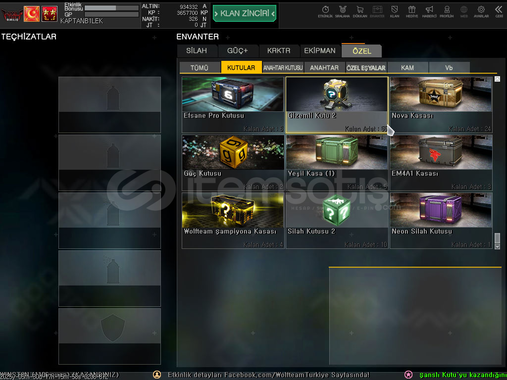Image resolution: width=507 pixels, height=380 pixels.
Task: Click the Klan Zinciri button
Action: 245,13
